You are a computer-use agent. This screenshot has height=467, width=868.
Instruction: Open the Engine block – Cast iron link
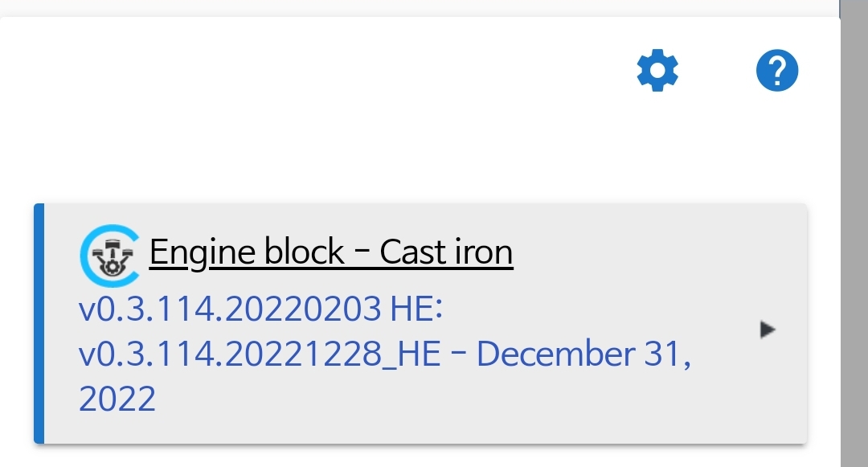[331, 252]
